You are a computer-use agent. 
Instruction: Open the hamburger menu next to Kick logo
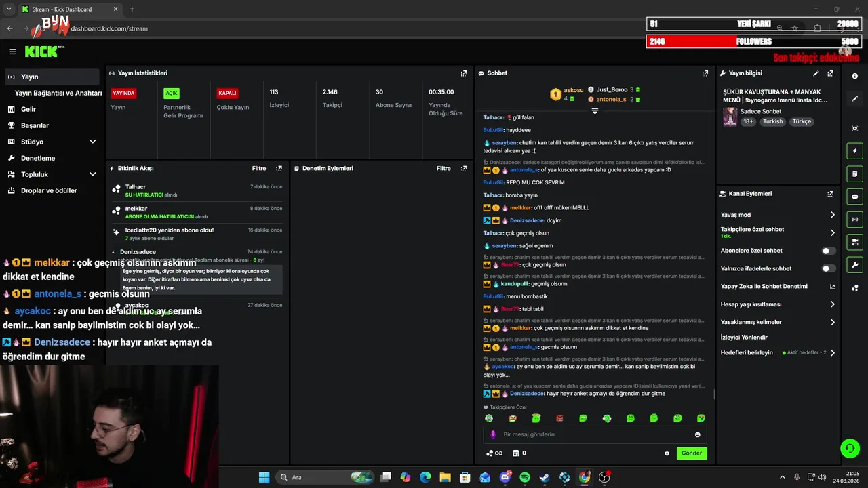pyautogui.click(x=13, y=52)
